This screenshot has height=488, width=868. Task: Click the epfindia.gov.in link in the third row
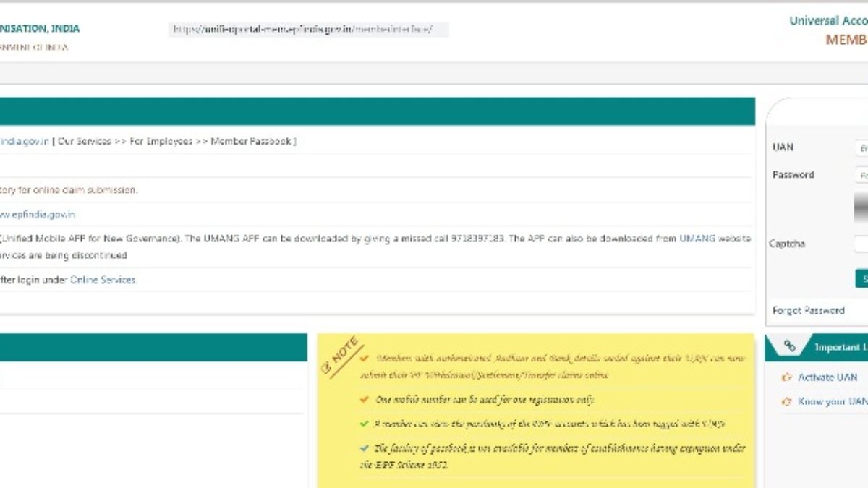pyautogui.click(x=37, y=215)
